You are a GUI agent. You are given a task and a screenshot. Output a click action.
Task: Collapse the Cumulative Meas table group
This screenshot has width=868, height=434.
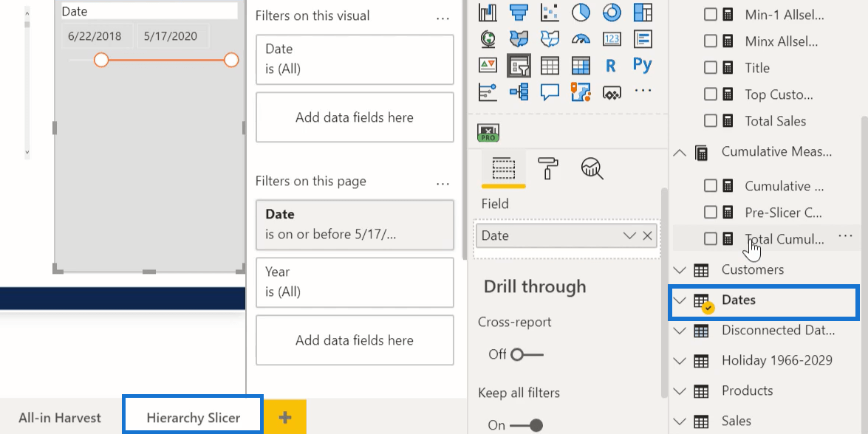coord(679,153)
